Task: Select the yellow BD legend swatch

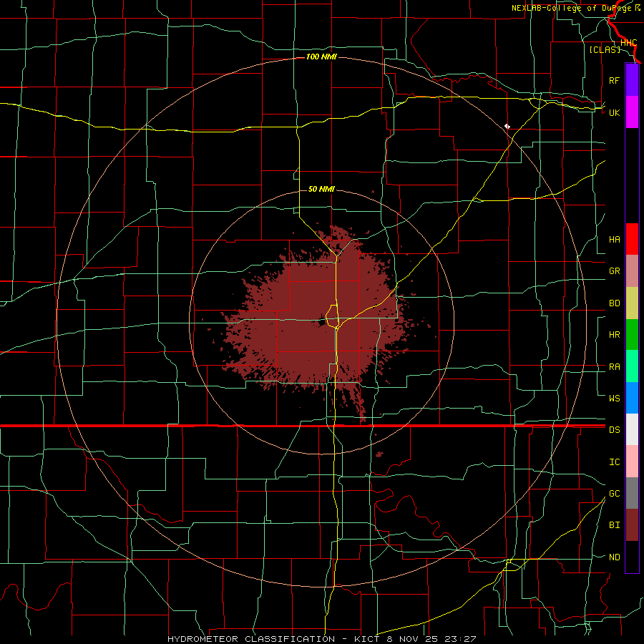Action: (632, 303)
